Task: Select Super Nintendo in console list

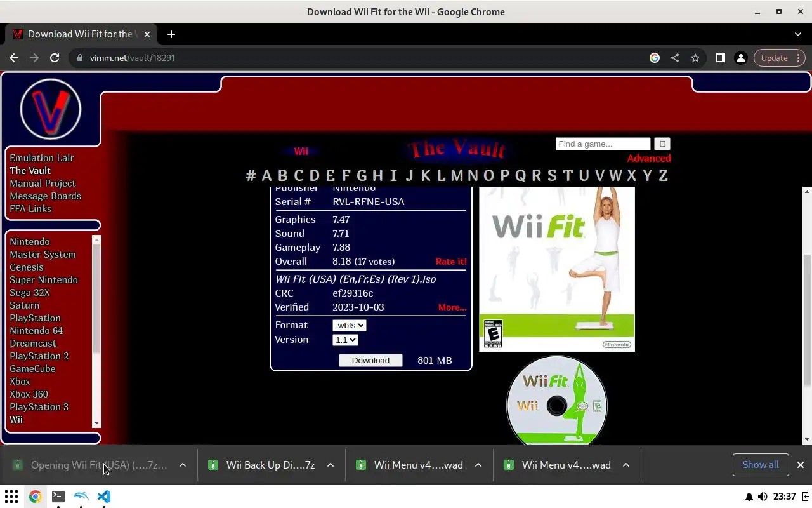Action: tap(44, 280)
